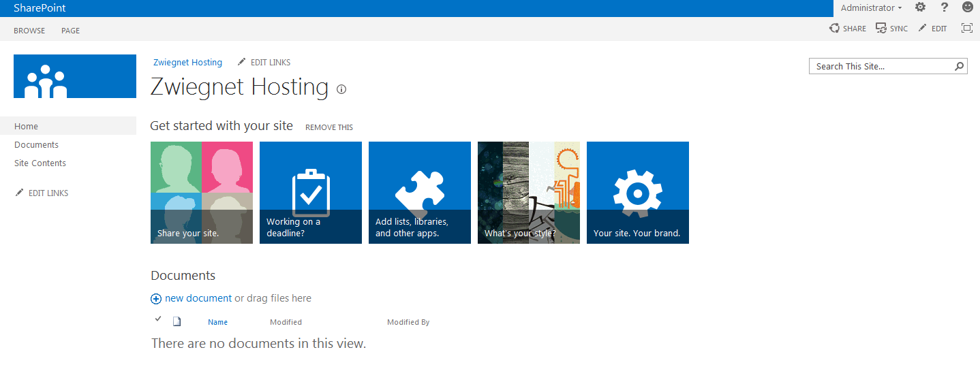The width and height of the screenshot is (980, 384).
Task: Click REMOVE THIS link
Action: pos(329,127)
